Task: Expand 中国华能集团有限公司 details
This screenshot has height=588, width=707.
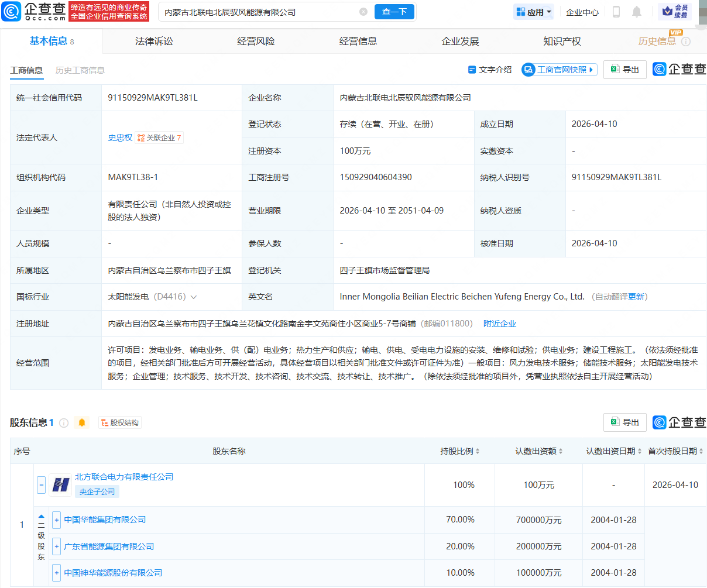Action: click(56, 520)
